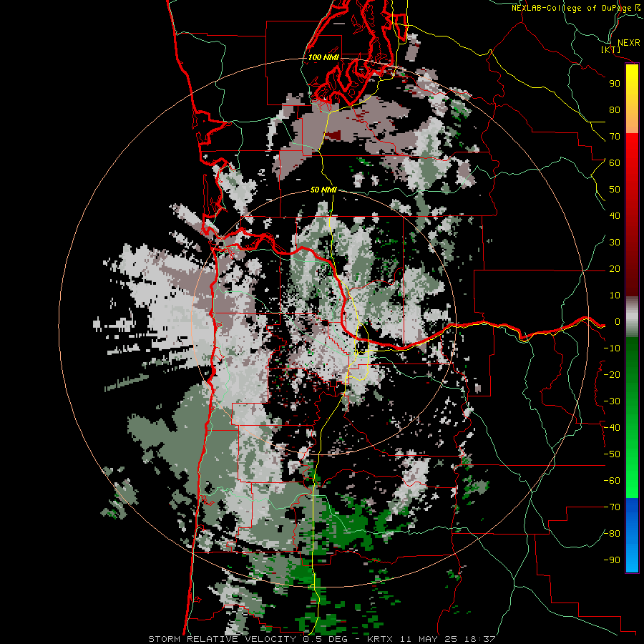Click the 30 value on the velocity scale

tap(615, 243)
